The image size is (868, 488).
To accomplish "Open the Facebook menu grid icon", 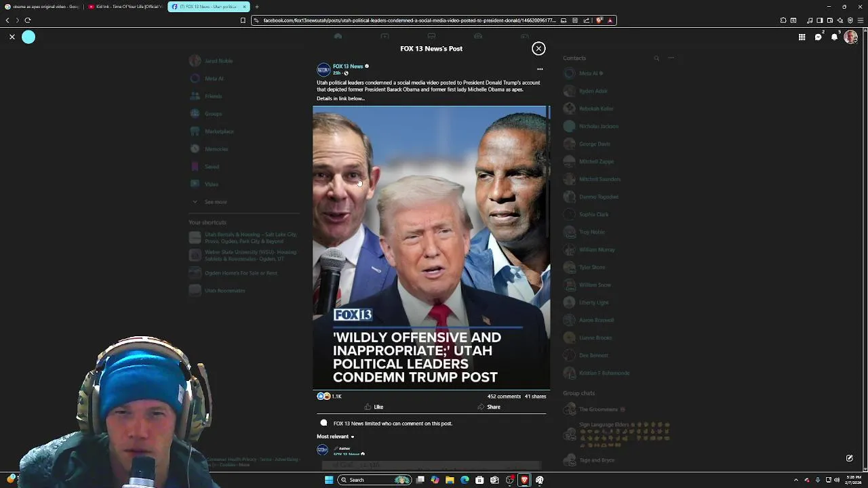I will tap(802, 37).
